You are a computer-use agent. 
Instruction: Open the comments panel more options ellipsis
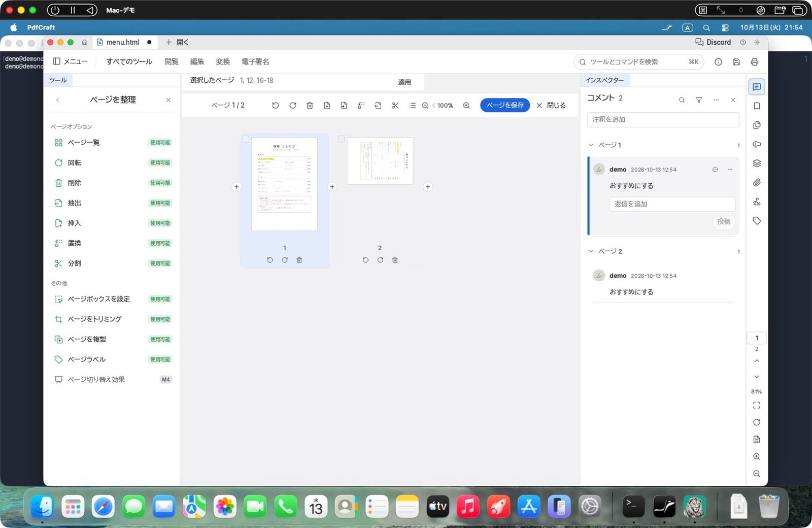[x=716, y=100]
